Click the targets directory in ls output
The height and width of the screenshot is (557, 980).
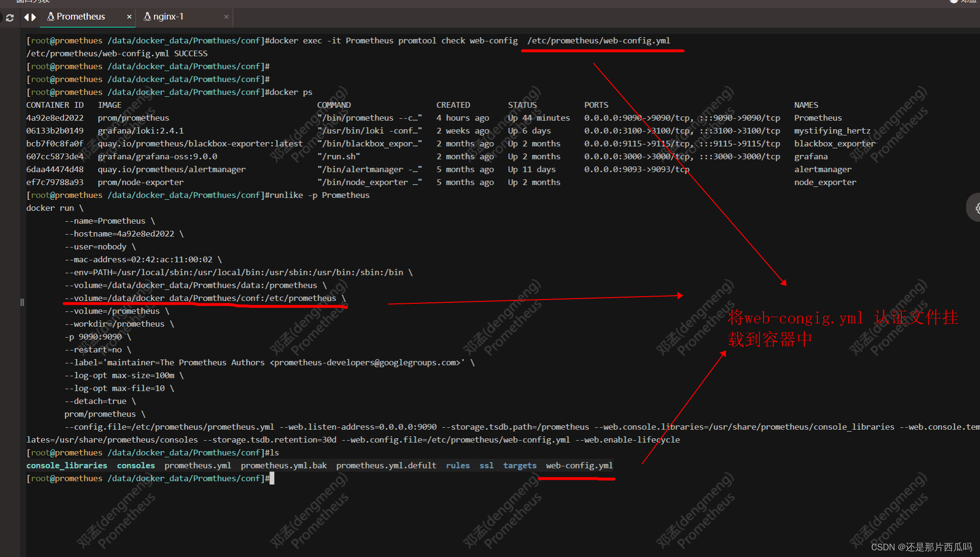(x=519, y=465)
